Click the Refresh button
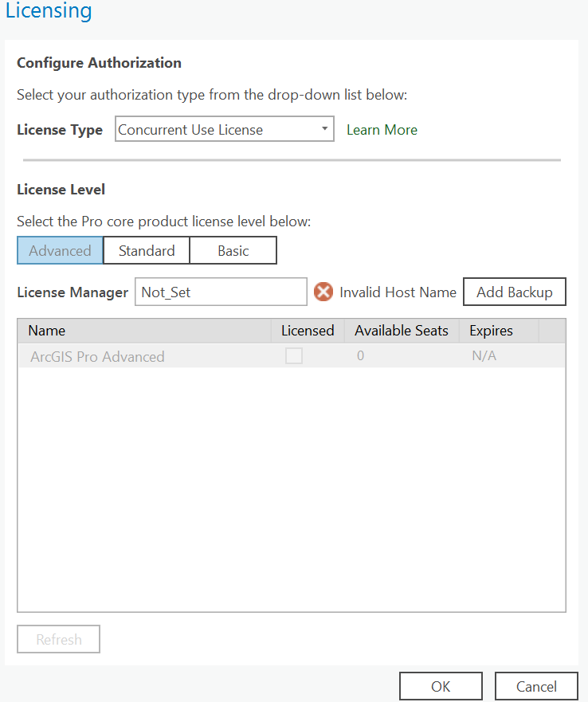This screenshot has height=702, width=588. [x=59, y=639]
